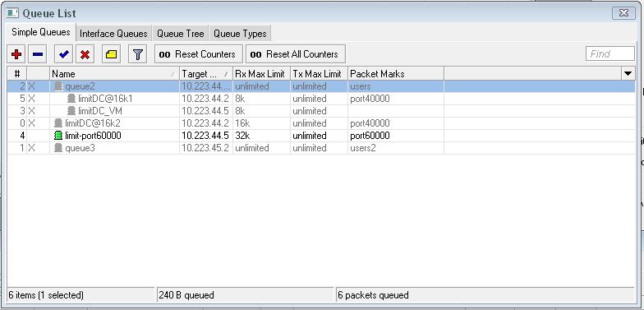Viewport: 644px width, 310px height.
Task: Click 10.223.44.5 target of limit-port60000
Action: coord(205,136)
